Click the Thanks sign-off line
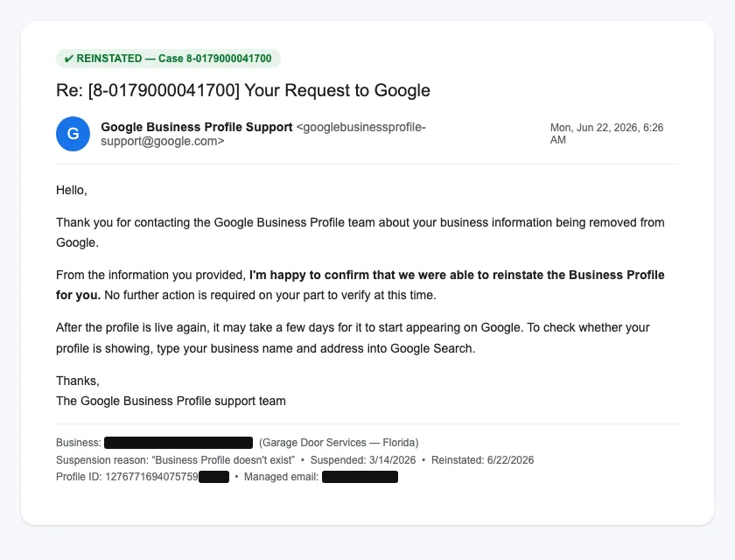Image resolution: width=735 pixels, height=560 pixels. [78, 381]
